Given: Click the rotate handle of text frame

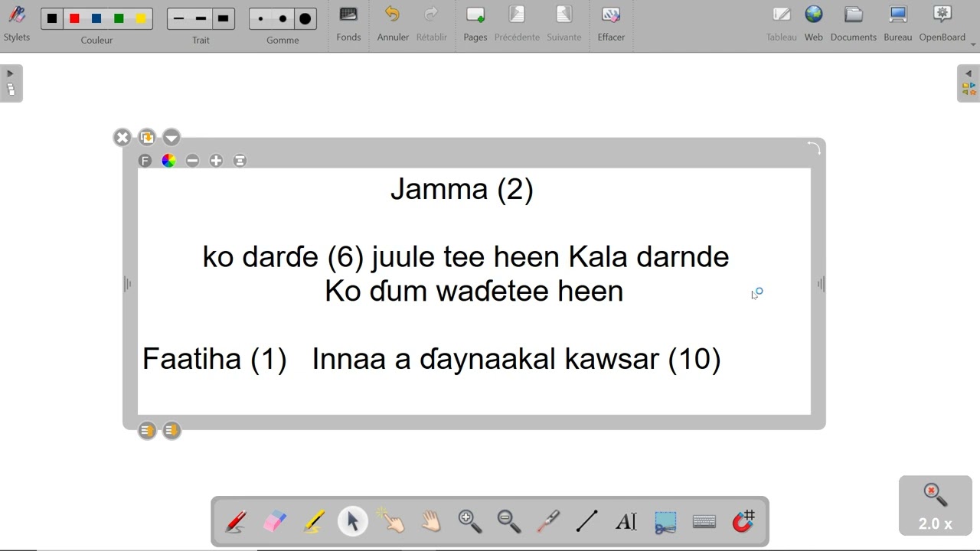Looking at the screenshot, I should [x=814, y=148].
